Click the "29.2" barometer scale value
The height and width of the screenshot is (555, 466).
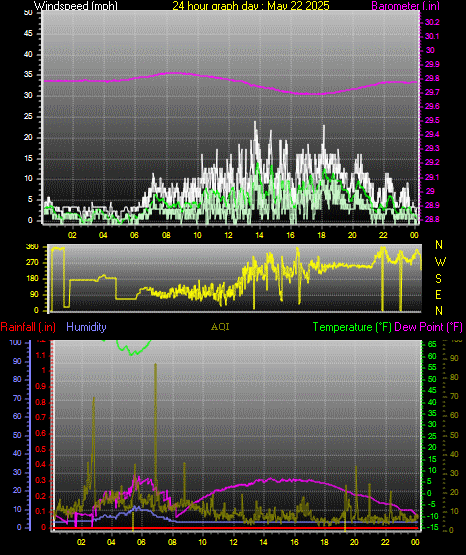(432, 162)
